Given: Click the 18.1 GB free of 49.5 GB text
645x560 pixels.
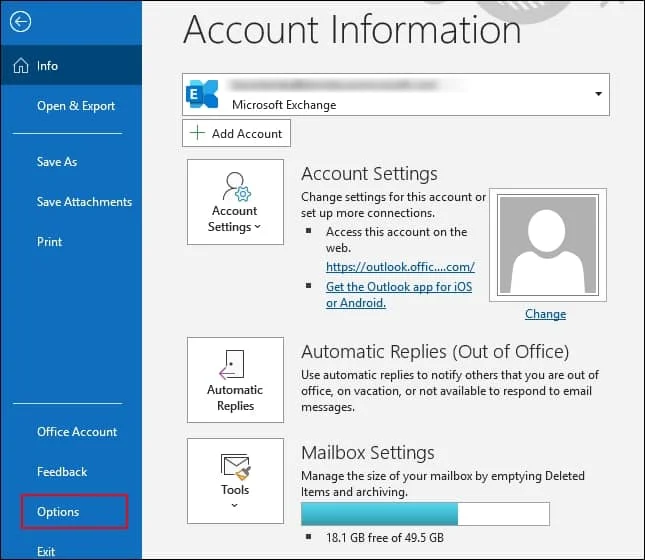Looking at the screenshot, I should (385, 537).
